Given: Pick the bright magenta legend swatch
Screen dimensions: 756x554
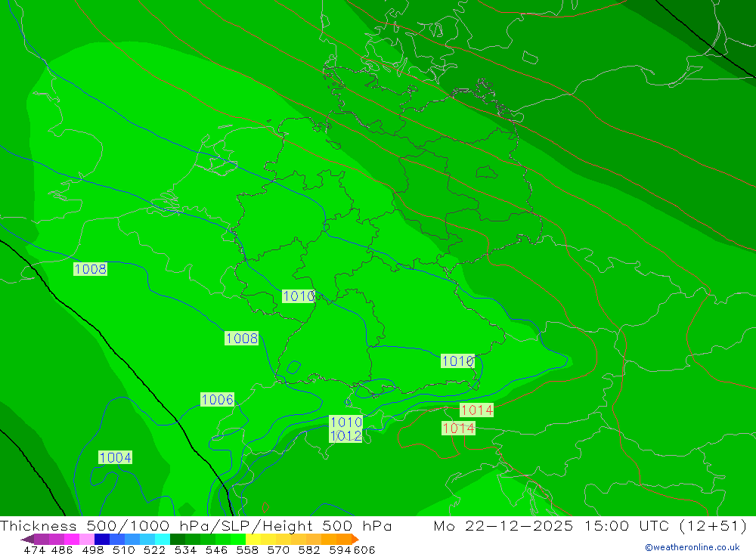Looking at the screenshot, I should point(72,539).
